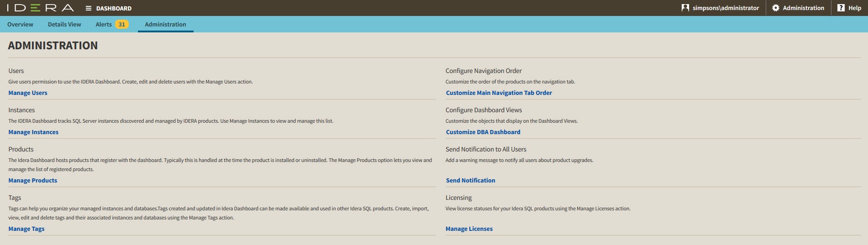This screenshot has height=245, width=868.
Task: Click the IDERA logo
Action: tap(40, 8)
